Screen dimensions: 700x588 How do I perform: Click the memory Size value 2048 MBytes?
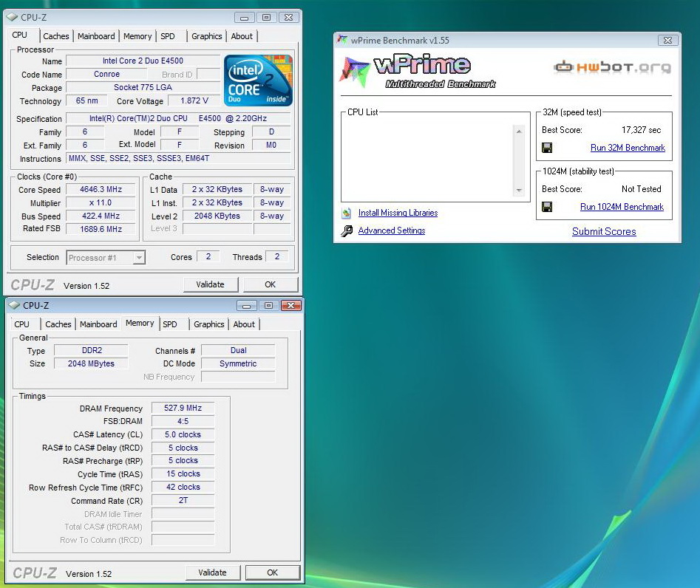(x=92, y=363)
